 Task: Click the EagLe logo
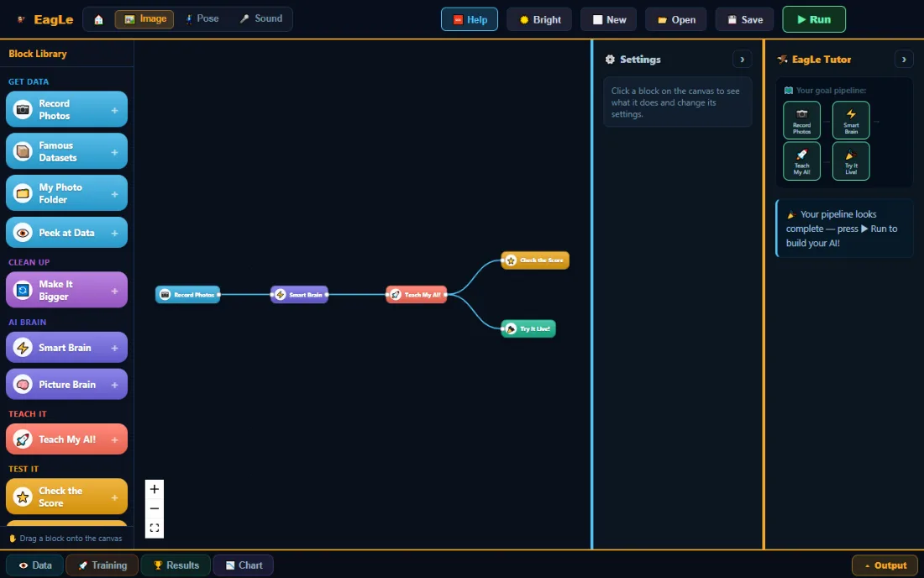pyautogui.click(x=46, y=19)
